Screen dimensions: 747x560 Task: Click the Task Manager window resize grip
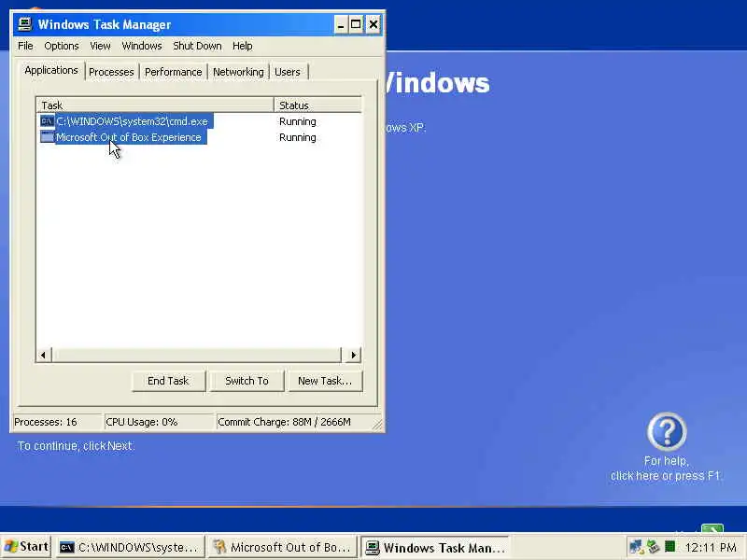[378, 425]
